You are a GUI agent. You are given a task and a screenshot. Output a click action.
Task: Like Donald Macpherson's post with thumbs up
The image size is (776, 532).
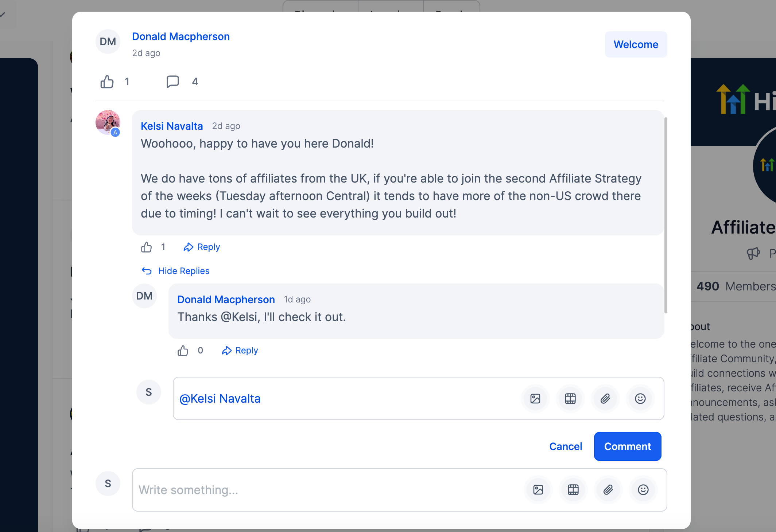point(107,82)
